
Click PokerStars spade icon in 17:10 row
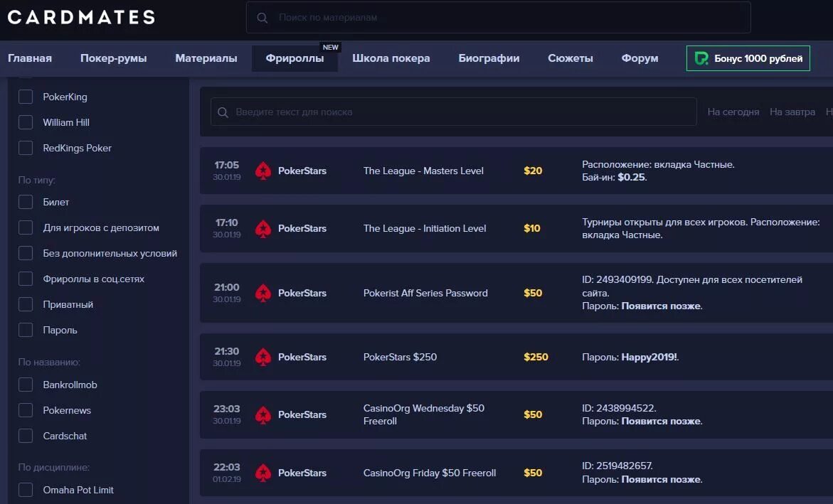click(x=263, y=228)
